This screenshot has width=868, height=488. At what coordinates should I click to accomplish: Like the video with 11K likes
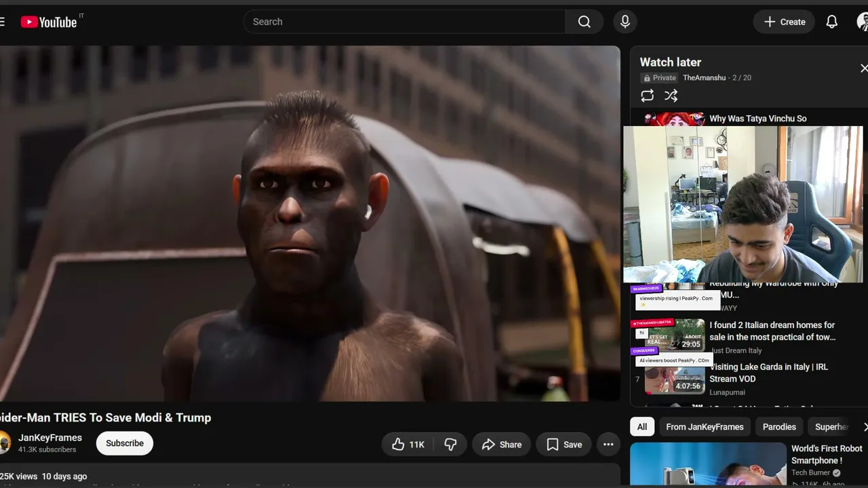click(x=408, y=445)
